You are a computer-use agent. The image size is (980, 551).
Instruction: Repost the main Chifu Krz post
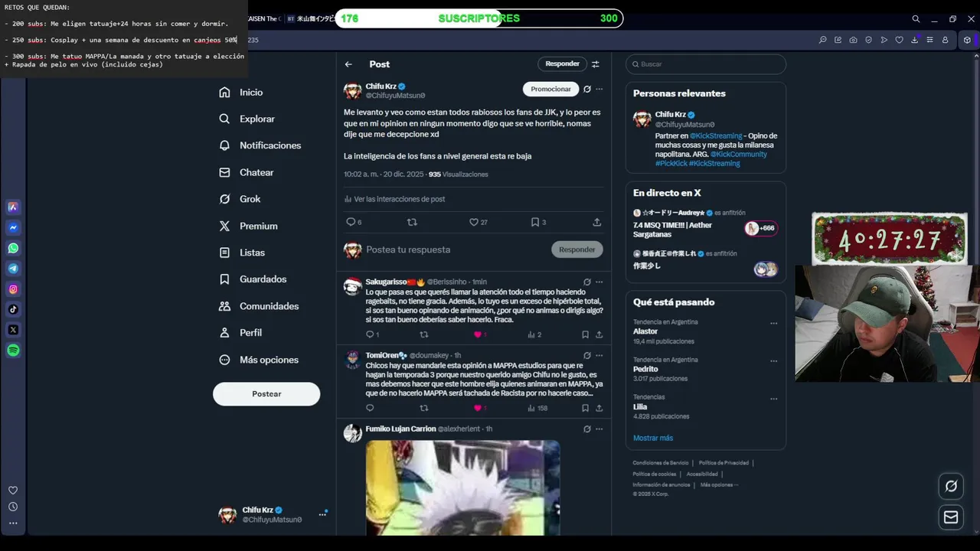coord(412,222)
